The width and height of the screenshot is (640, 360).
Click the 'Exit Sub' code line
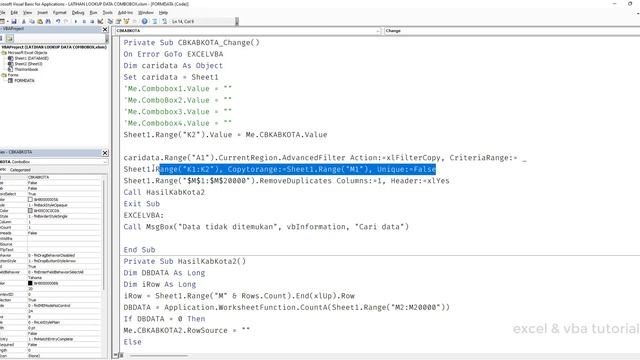pyautogui.click(x=142, y=204)
